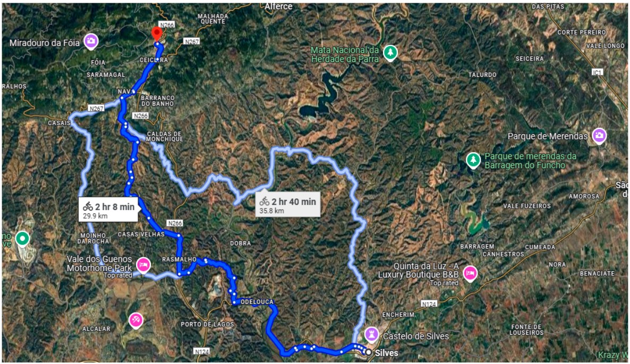This screenshot has height=364, width=630.
Task: Click pink restaurant icon near Alcalar
Action: pyautogui.click(x=136, y=320)
